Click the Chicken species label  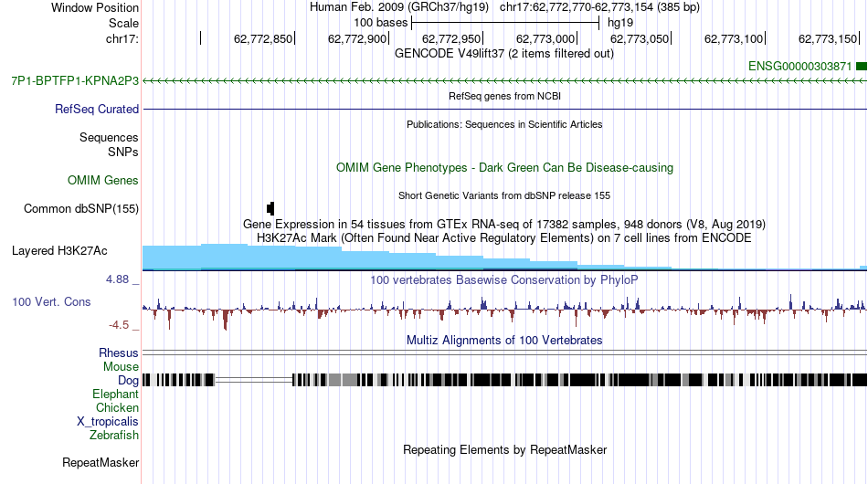point(117,407)
